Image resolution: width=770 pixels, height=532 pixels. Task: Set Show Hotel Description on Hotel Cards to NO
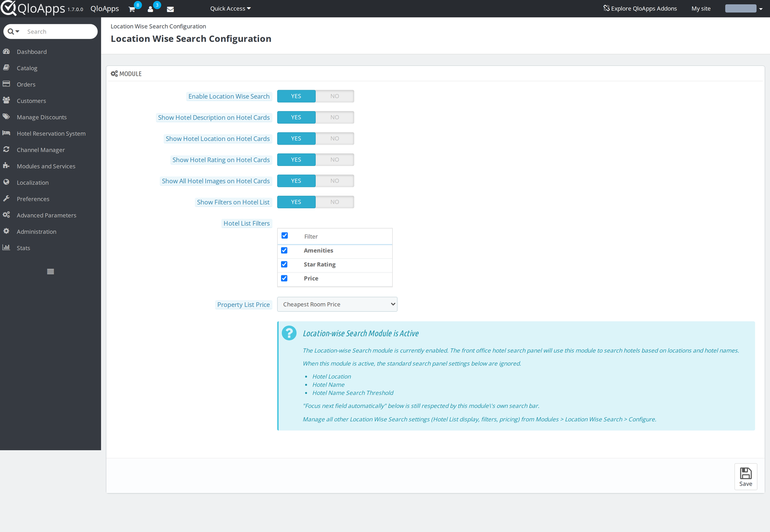tap(334, 118)
